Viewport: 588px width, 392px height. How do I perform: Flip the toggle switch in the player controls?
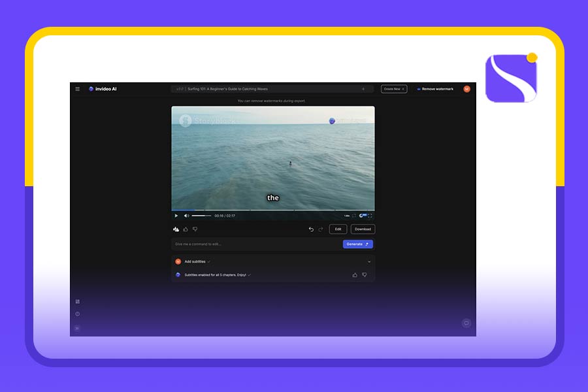pos(363,216)
